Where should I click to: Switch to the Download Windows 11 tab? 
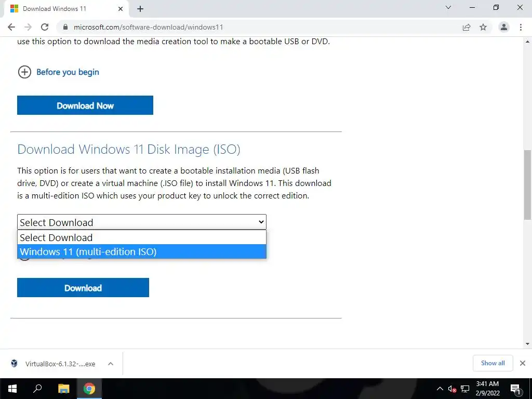coord(66,9)
